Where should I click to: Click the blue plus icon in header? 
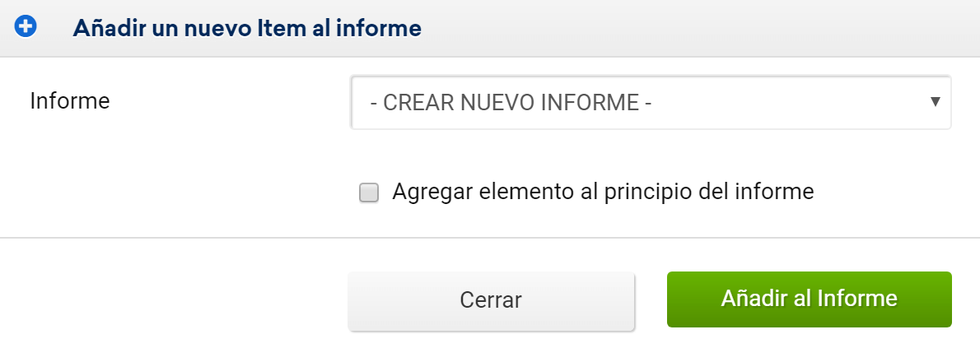point(26,27)
